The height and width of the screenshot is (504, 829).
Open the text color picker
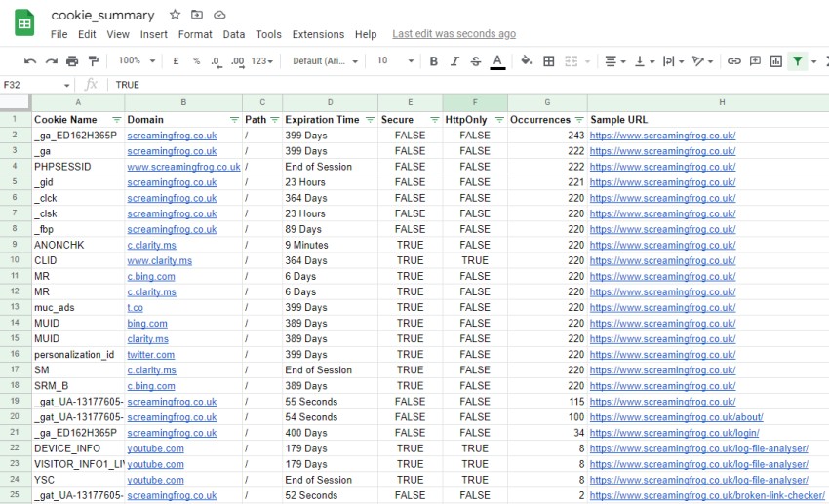(497, 61)
